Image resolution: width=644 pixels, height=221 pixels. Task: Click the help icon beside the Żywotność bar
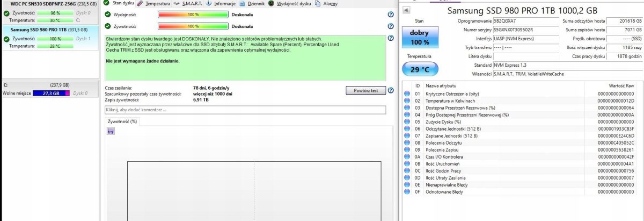[391, 26]
